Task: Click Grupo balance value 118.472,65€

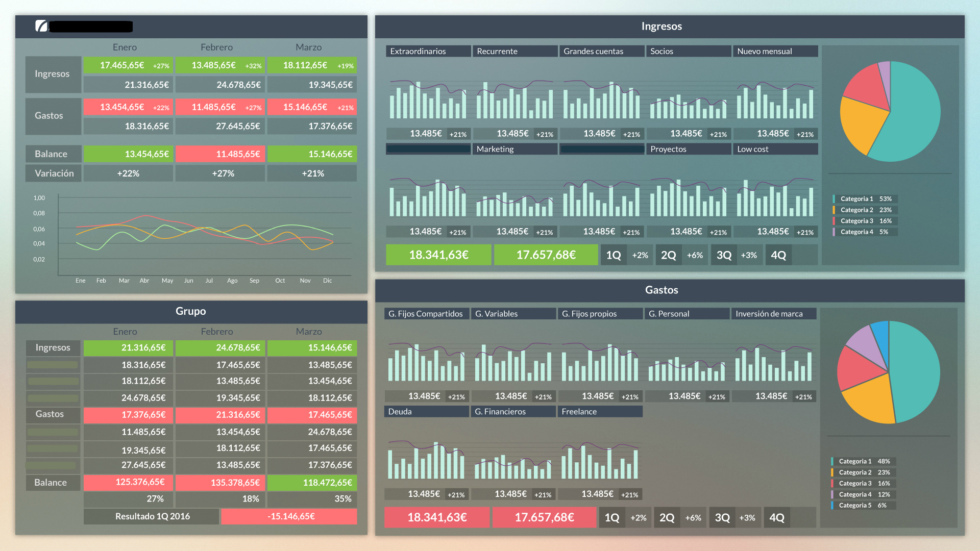Action: (x=312, y=482)
